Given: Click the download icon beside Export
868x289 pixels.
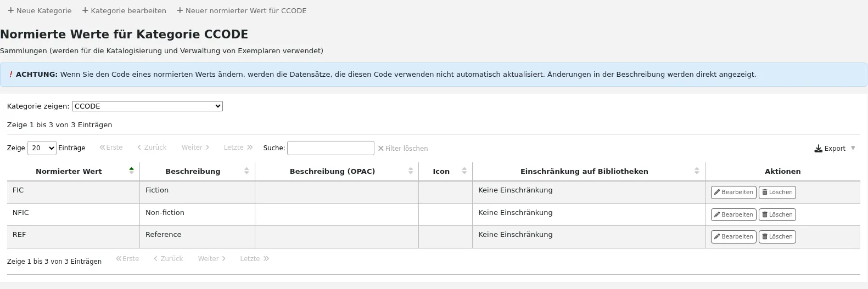Looking at the screenshot, I should (818, 149).
